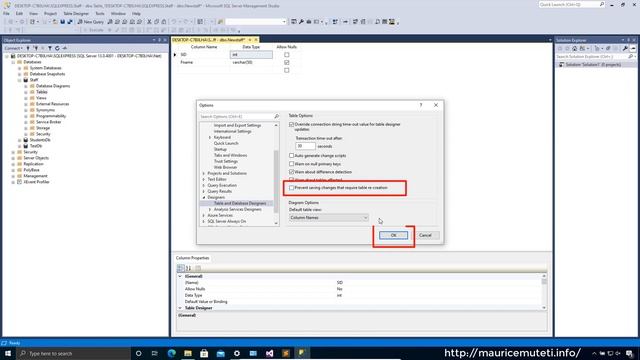
Task: Expand Text Editor in Options tree
Action: click(x=204, y=179)
